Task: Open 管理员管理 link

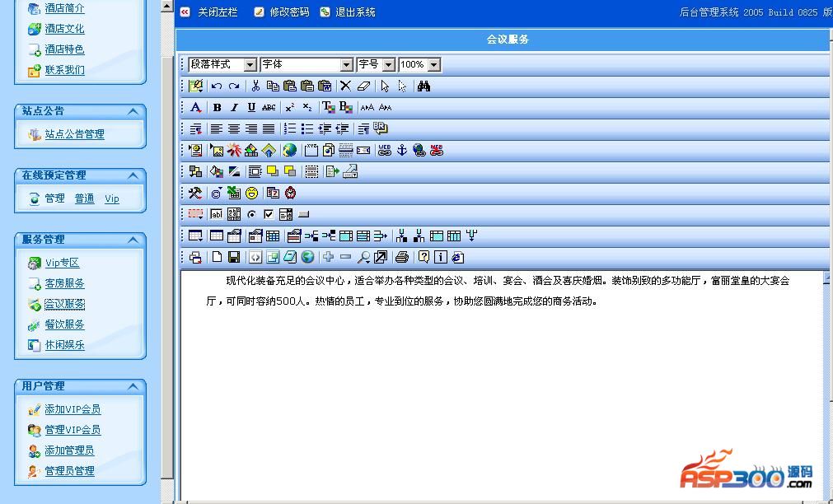Action: pos(69,470)
